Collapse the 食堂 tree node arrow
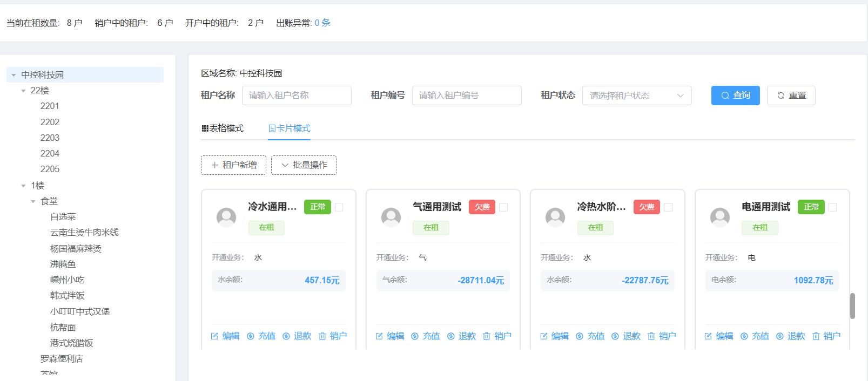Image resolution: width=868 pixels, height=381 pixels. (x=33, y=201)
